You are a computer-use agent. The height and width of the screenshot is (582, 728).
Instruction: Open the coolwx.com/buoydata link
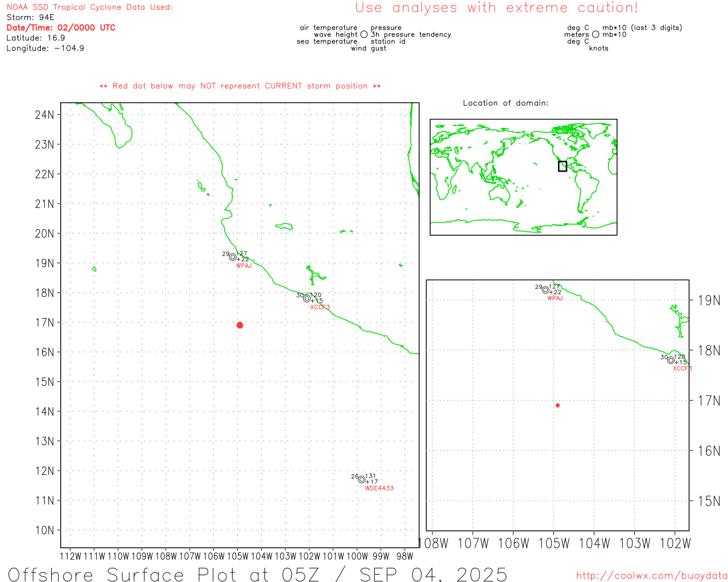pos(652,576)
